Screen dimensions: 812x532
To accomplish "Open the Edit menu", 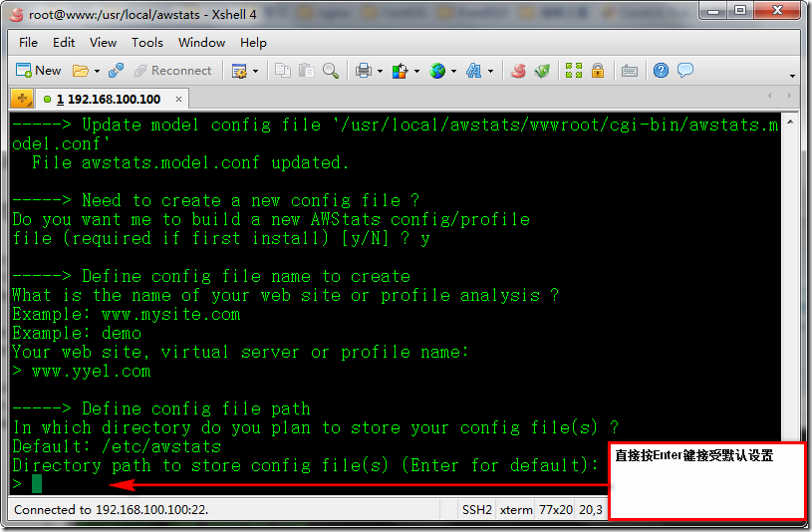I will [64, 43].
